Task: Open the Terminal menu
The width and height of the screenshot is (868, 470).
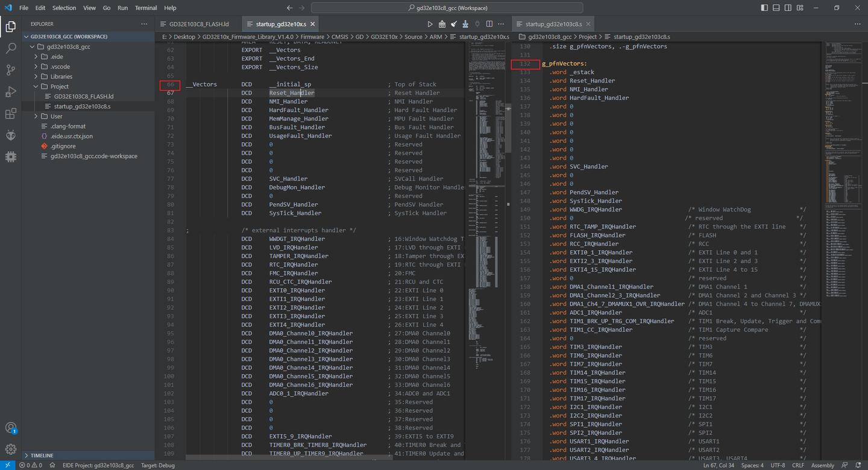Action: pos(145,8)
